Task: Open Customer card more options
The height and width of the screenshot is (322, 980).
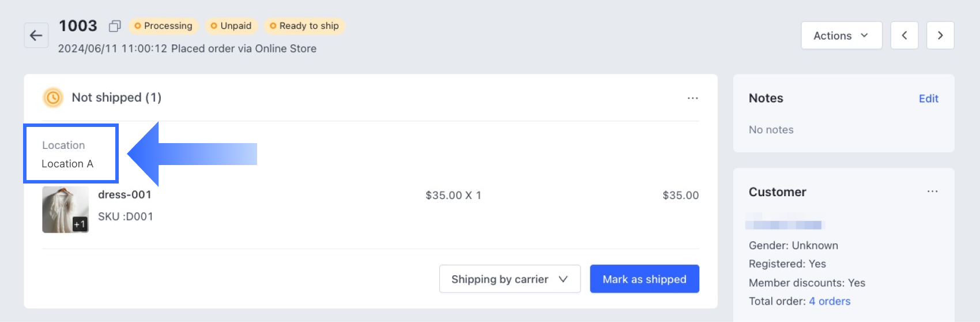Action: (932, 192)
